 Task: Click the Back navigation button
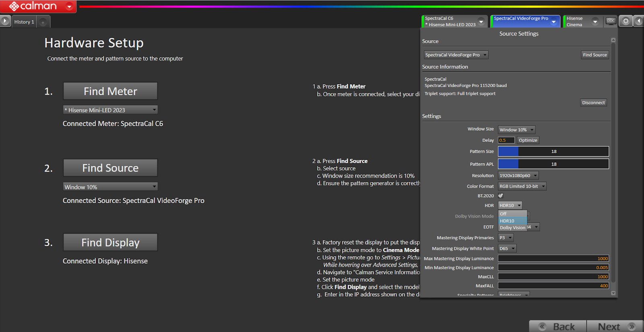(558, 326)
